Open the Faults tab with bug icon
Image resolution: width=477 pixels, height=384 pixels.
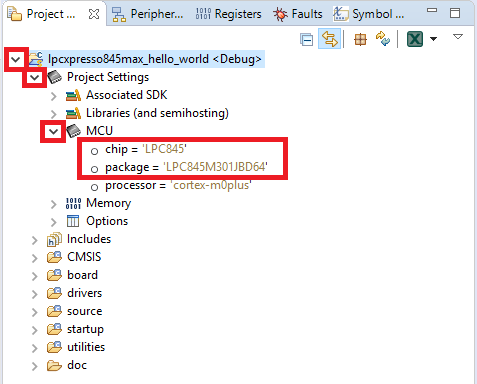[x=298, y=14]
